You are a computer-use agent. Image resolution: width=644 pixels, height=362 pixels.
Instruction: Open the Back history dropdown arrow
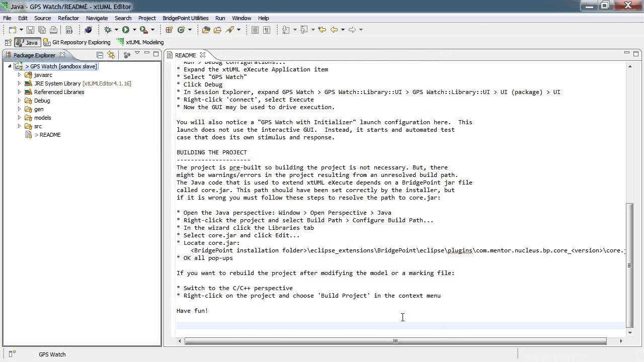click(343, 30)
